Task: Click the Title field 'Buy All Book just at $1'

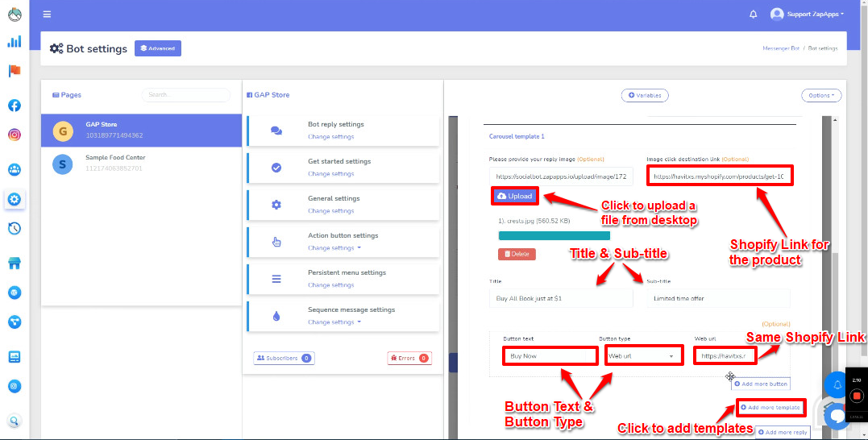Action: [561, 298]
